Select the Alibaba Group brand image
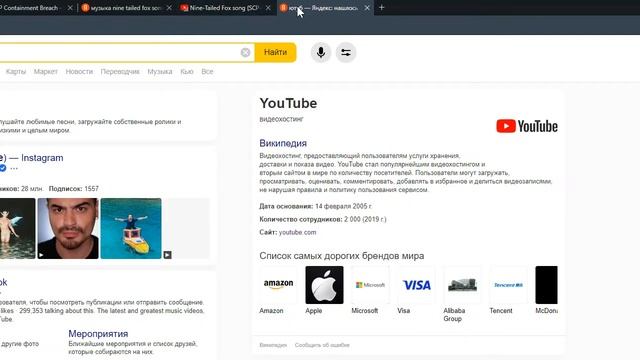Screen dimensions: 640x360 pyautogui.click(x=462, y=285)
